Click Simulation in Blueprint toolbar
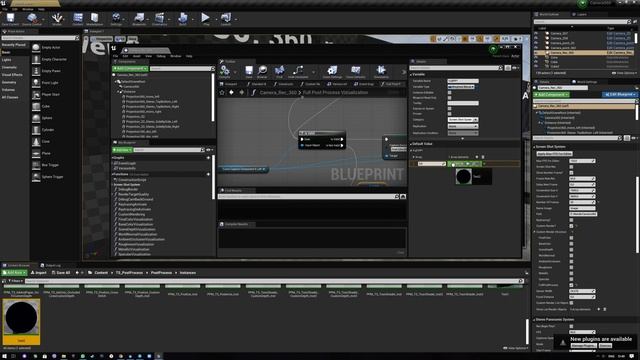640x360 pixels. tap(381, 71)
